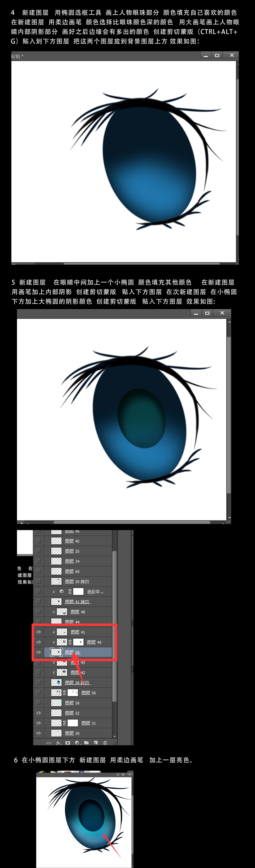
Task: Create a new layer with the page icon
Action: [96, 743]
